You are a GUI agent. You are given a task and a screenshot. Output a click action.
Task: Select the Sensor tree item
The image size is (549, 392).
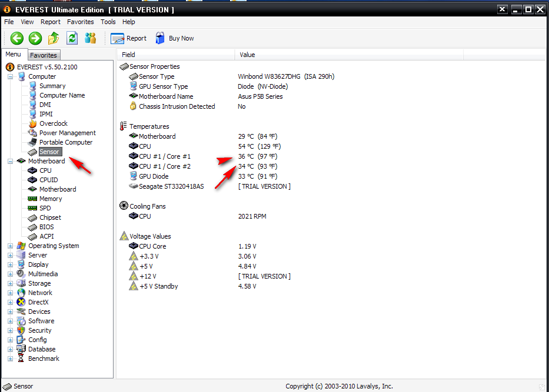[x=50, y=152]
